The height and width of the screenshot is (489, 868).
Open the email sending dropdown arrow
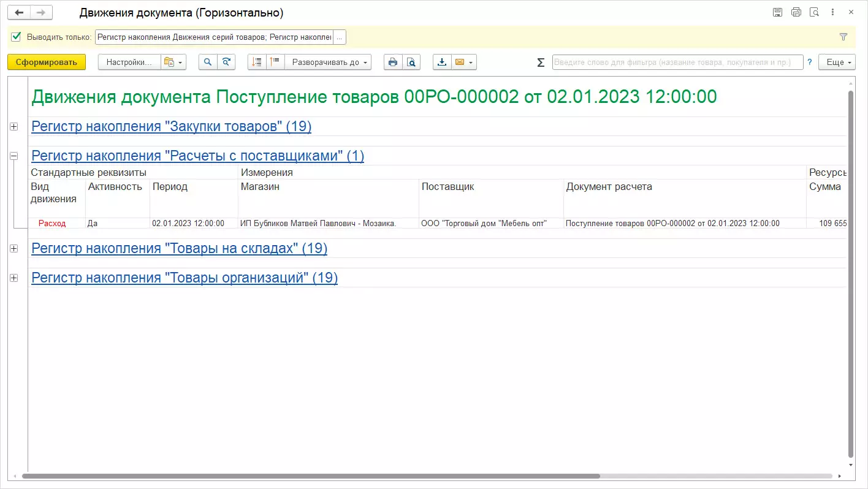(x=471, y=62)
